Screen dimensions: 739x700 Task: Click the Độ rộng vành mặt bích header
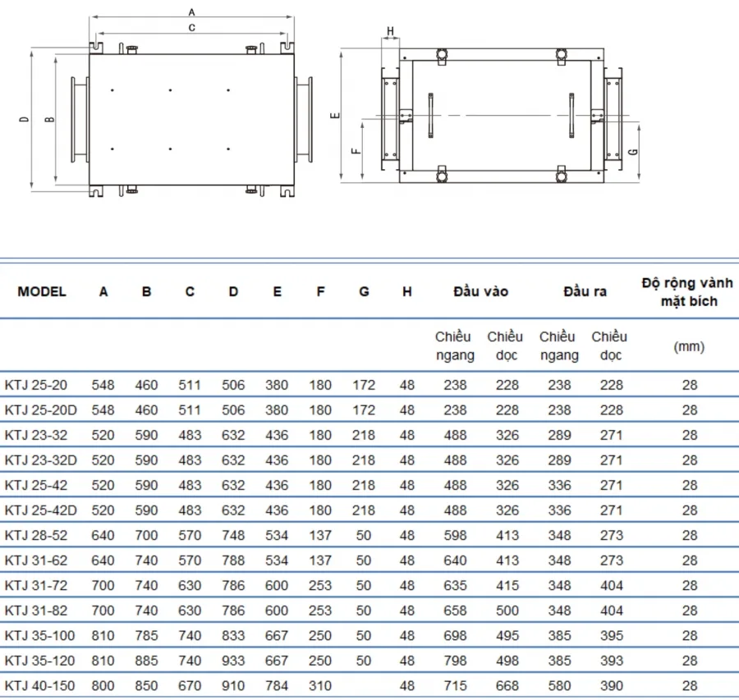pos(687,292)
